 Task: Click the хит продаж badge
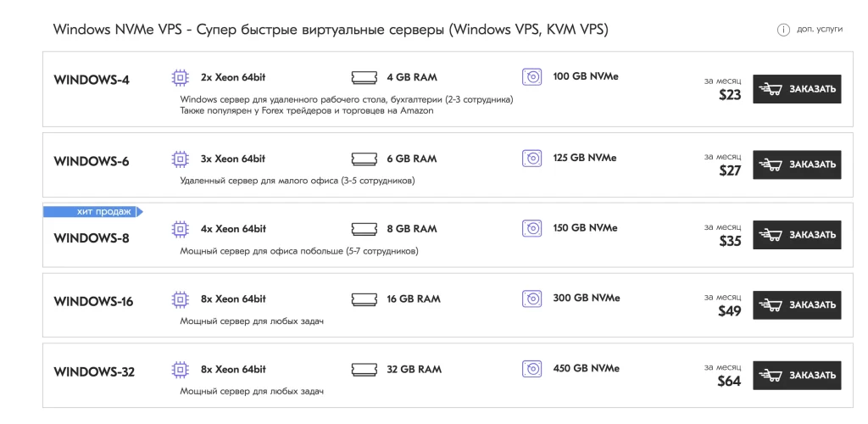pyautogui.click(x=92, y=212)
